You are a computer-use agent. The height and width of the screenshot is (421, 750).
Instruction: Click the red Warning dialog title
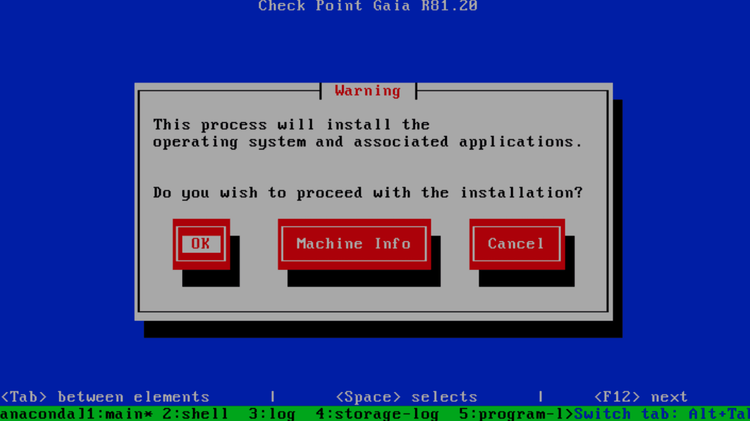pyautogui.click(x=368, y=91)
